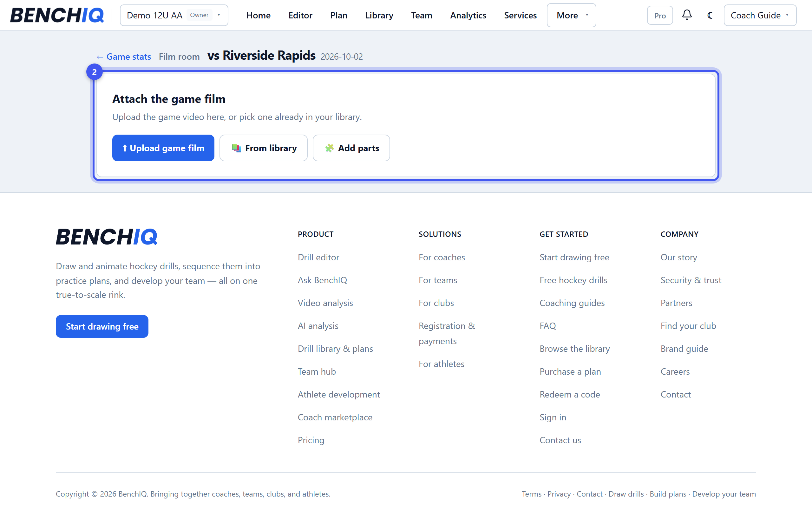Click Add parts button
Viewport: 812px width, 508px height.
351,148
